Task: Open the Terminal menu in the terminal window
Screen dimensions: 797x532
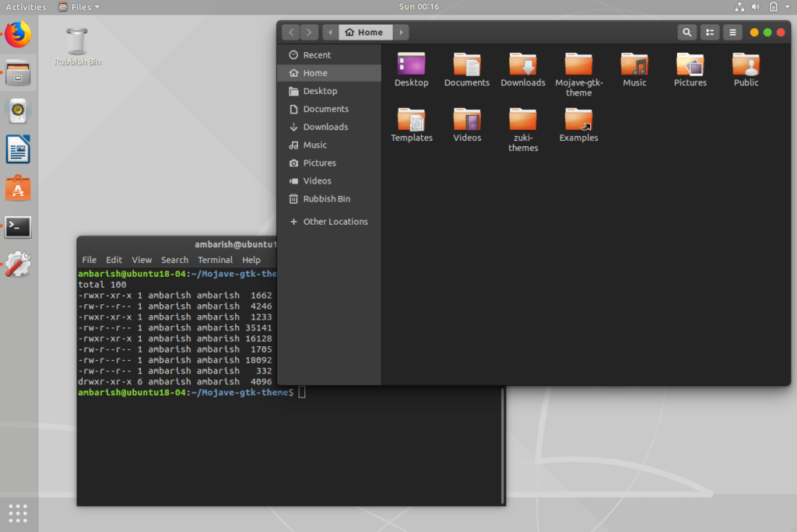Action: (215, 259)
